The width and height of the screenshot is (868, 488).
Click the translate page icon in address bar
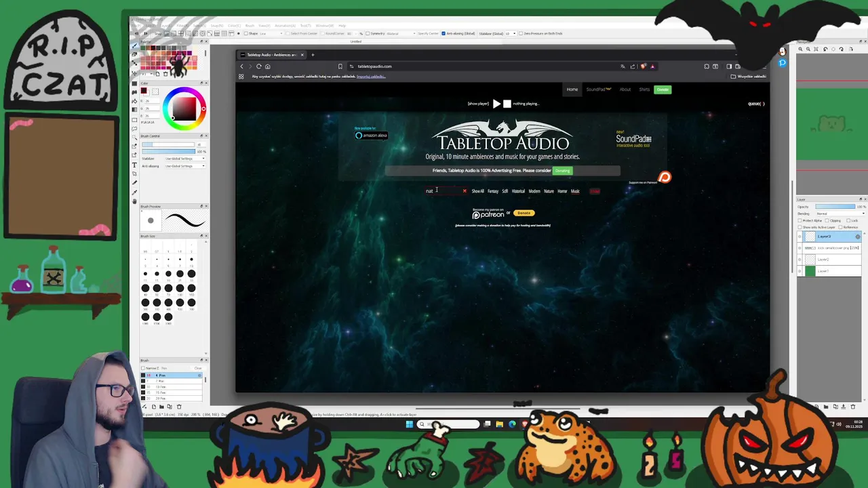623,66
